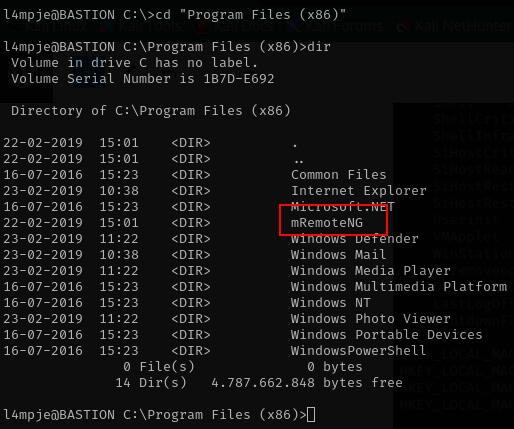Click Windows Media Player in the listing
This screenshot has height=429, width=514.
point(371,270)
